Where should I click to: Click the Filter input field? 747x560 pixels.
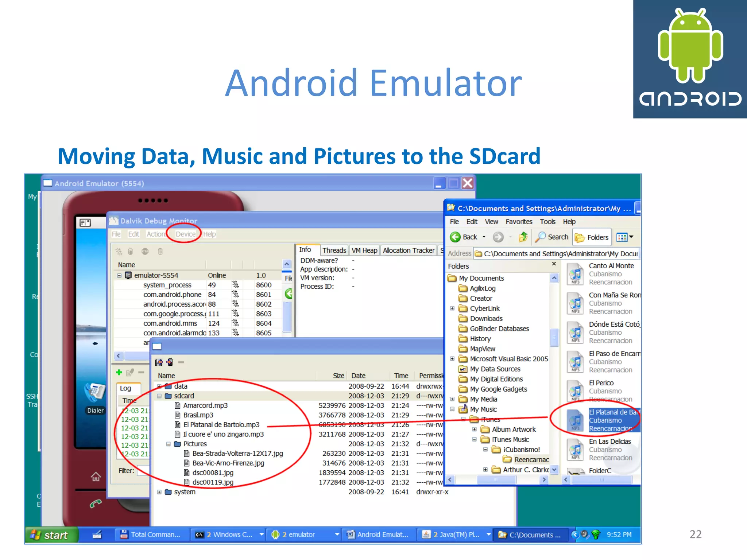pyautogui.click(x=144, y=471)
